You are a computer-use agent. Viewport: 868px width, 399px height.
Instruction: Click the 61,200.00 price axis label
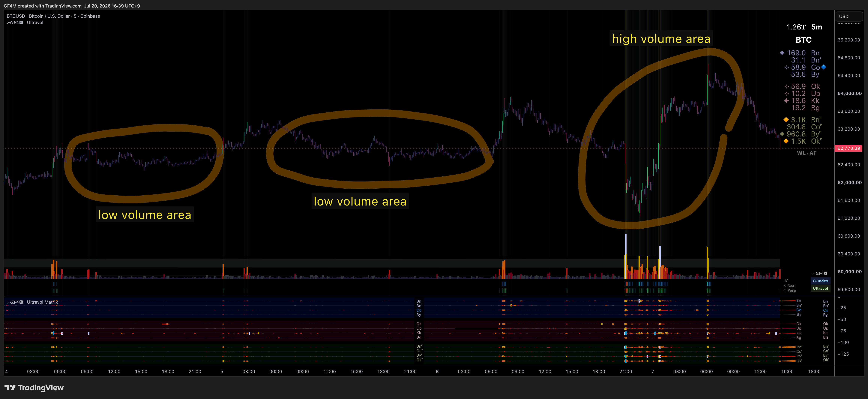click(x=849, y=218)
